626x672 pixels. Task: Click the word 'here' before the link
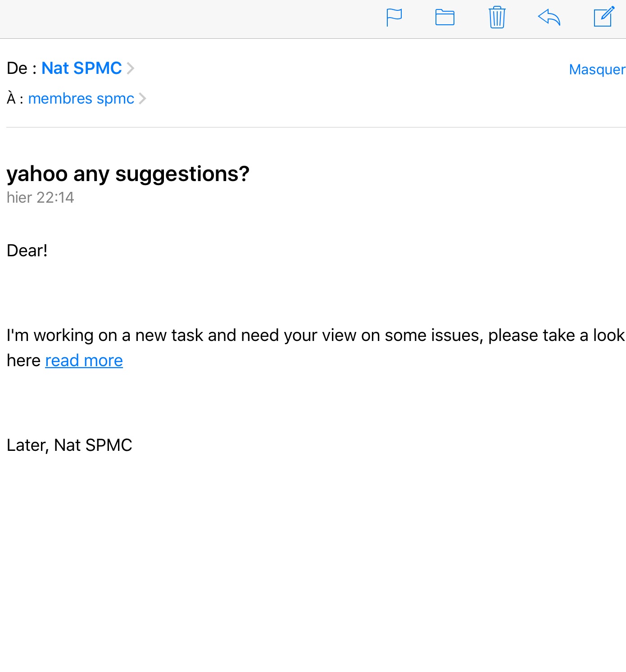click(23, 360)
